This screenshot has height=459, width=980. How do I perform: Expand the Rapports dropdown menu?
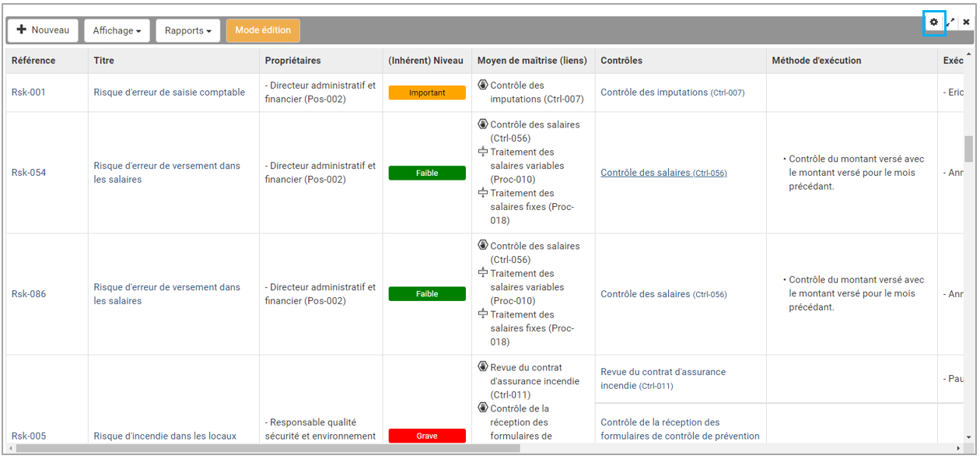point(188,31)
